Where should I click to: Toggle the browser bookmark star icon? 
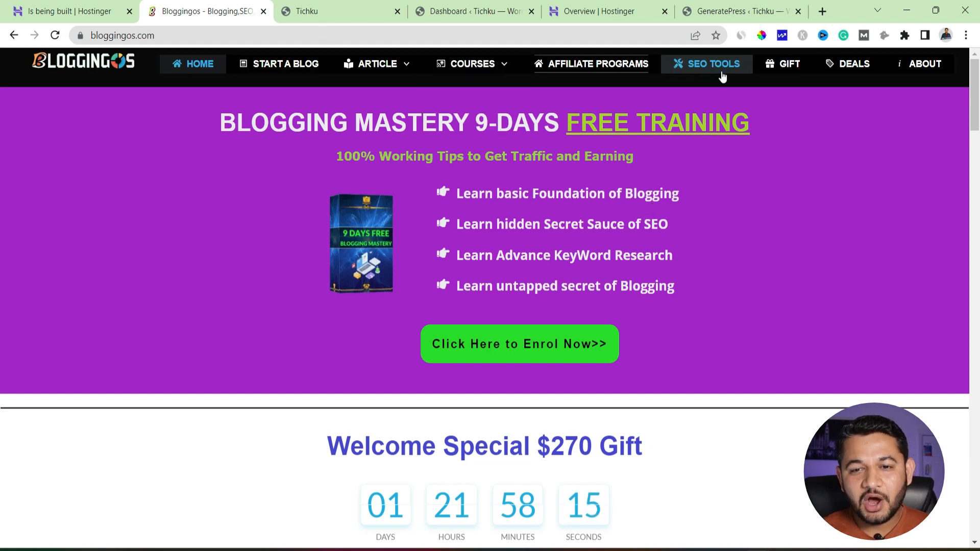point(716,35)
